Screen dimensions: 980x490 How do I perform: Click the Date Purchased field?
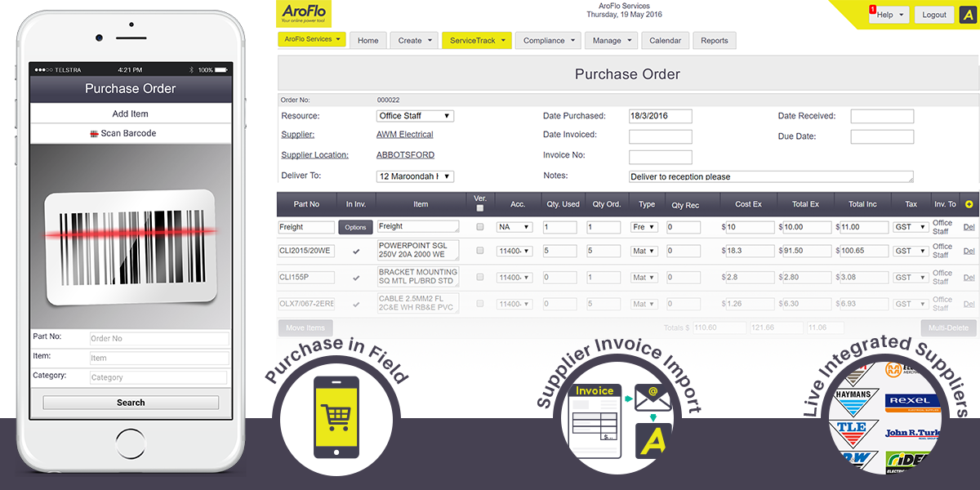660,116
